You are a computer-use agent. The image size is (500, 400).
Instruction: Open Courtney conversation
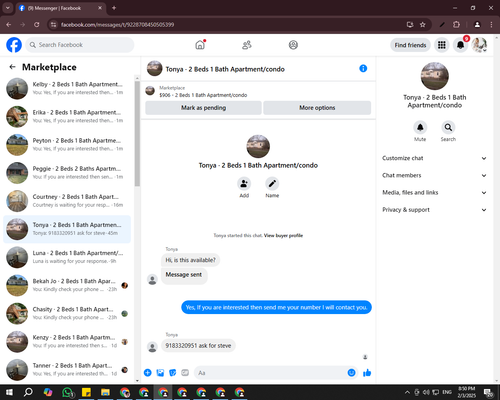coord(67,201)
